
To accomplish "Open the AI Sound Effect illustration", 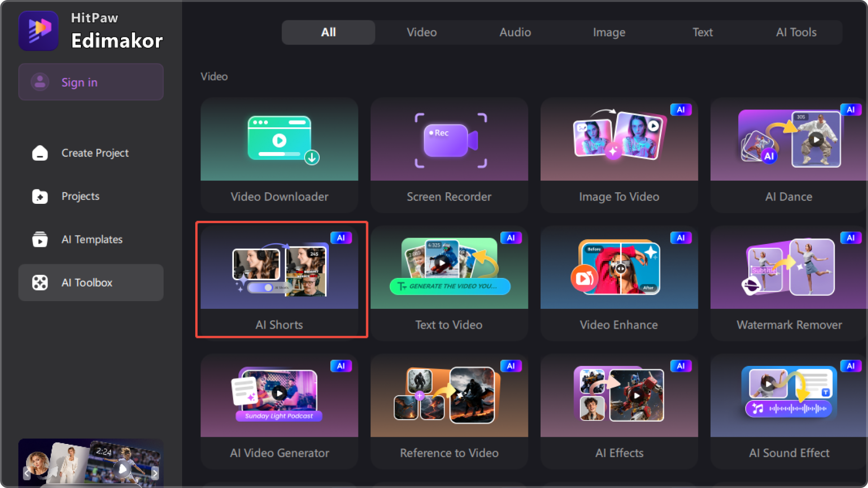I will 789,392.
